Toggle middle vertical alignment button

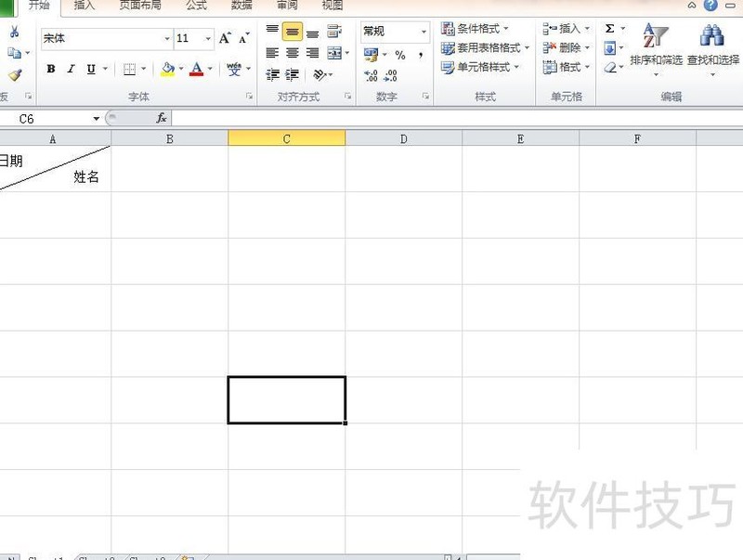click(x=293, y=32)
